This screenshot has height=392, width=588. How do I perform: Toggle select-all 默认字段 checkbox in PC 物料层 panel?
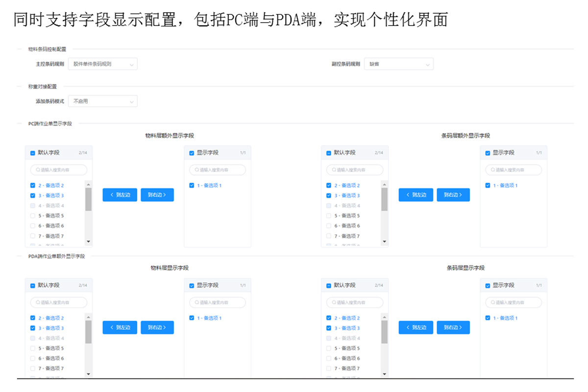pyautogui.click(x=33, y=153)
